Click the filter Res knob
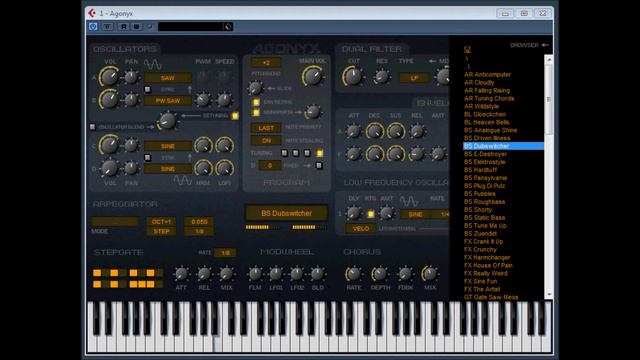 click(382, 77)
